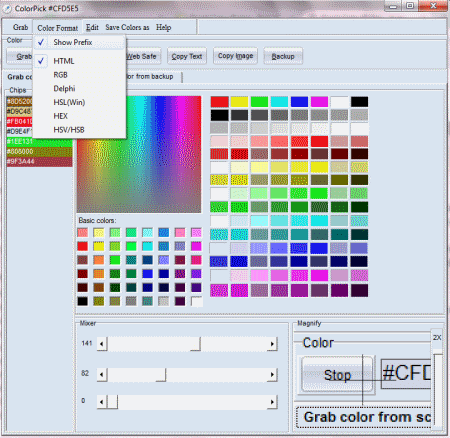Click the Grab button in the Color group
450x438 pixels.
(x=20, y=56)
